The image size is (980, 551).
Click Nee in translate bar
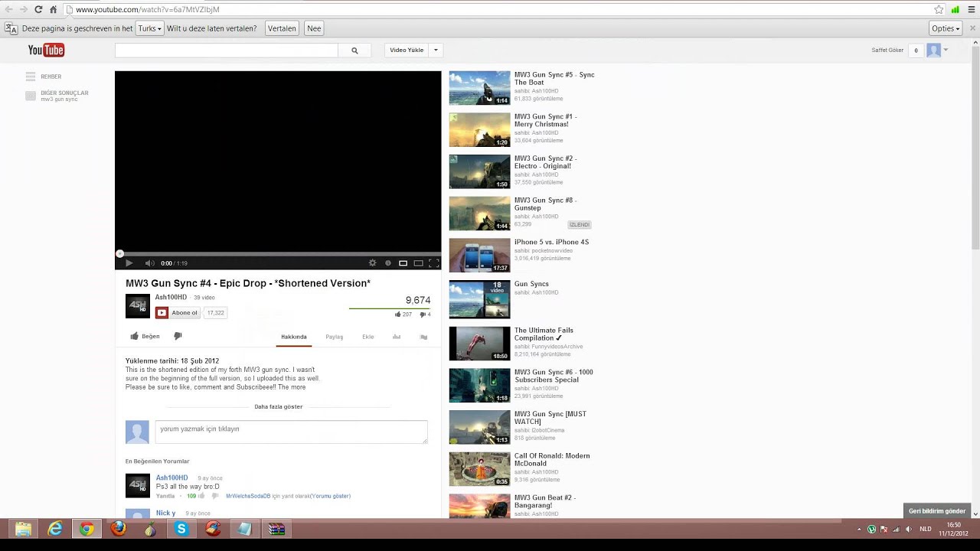(x=314, y=28)
